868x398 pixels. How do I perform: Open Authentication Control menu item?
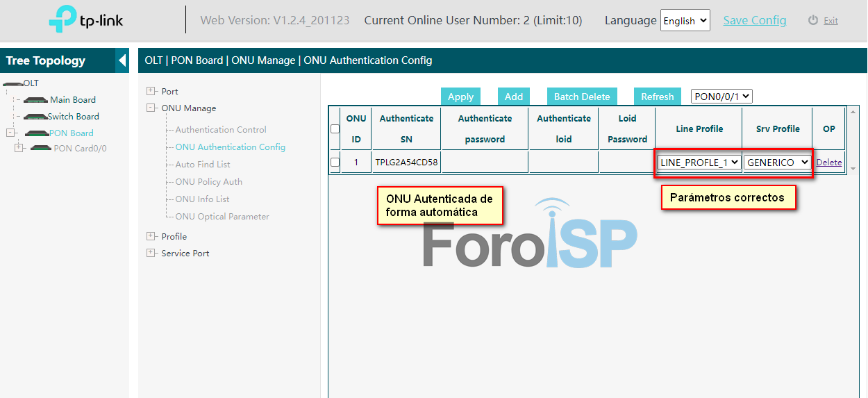coord(221,130)
